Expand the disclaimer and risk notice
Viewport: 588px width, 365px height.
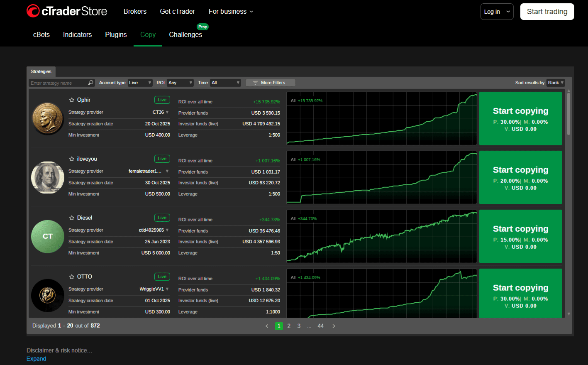point(36,358)
